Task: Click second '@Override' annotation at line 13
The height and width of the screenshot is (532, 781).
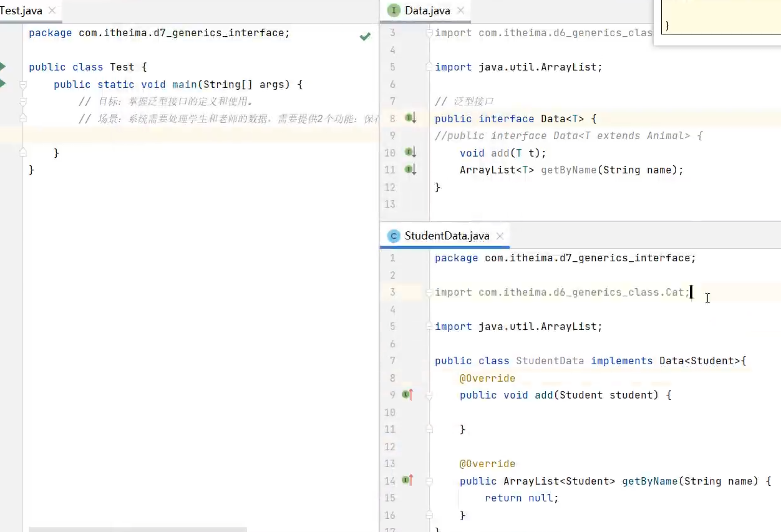Action: (487, 463)
